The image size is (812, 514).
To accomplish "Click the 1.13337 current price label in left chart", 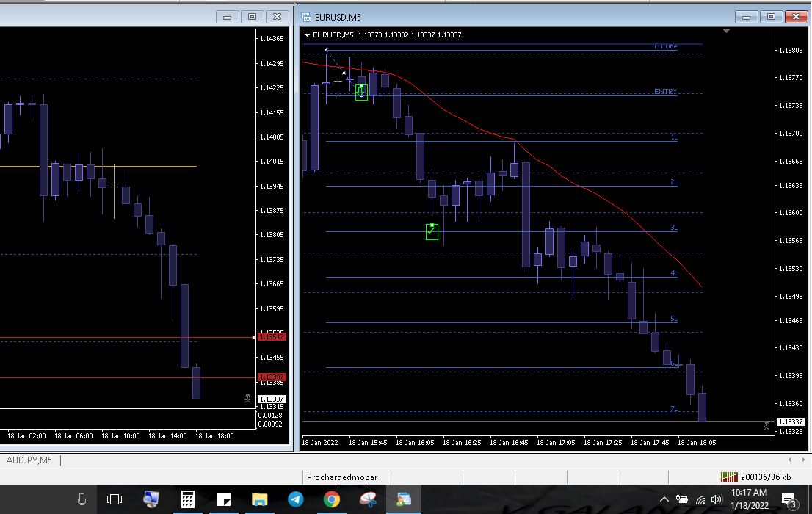I will [x=272, y=399].
